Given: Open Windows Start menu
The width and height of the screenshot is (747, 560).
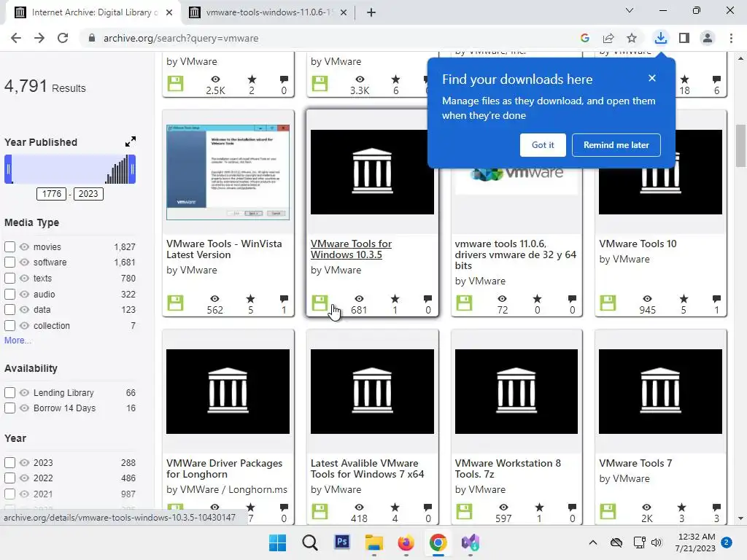Looking at the screenshot, I should (277, 542).
